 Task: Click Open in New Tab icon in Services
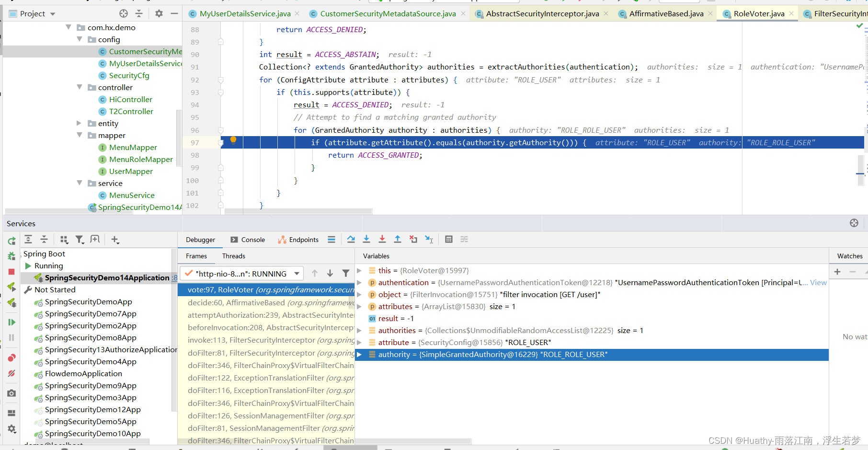[95, 239]
